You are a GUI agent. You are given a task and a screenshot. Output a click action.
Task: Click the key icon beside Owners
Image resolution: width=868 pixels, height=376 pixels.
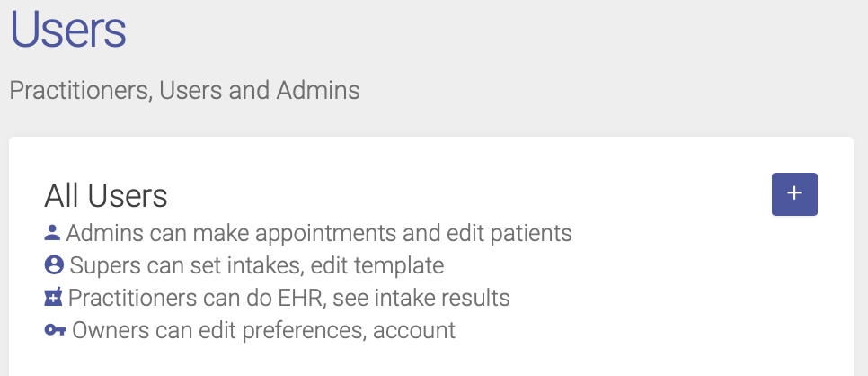(x=55, y=330)
